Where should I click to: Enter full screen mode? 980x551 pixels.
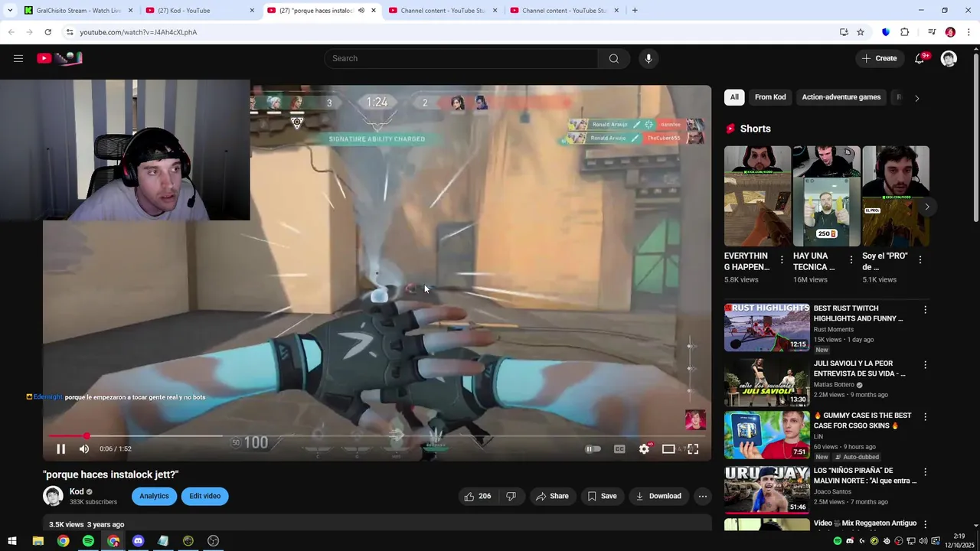point(693,449)
